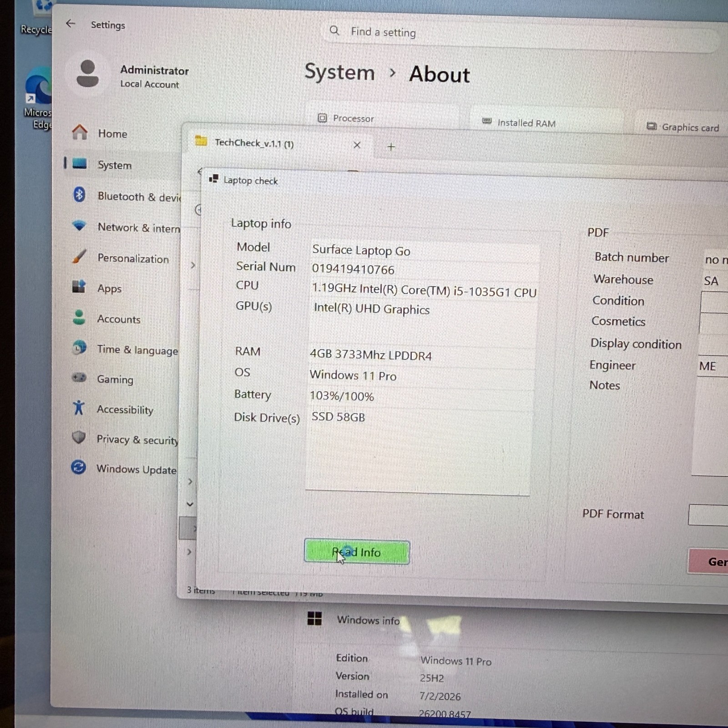Click the green Read Info button
Viewport: 728px width, 728px height.
pos(357,552)
